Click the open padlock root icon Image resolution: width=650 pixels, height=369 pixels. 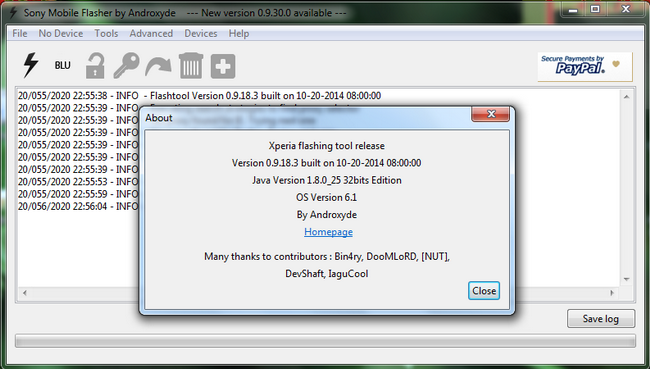pyautogui.click(x=95, y=66)
